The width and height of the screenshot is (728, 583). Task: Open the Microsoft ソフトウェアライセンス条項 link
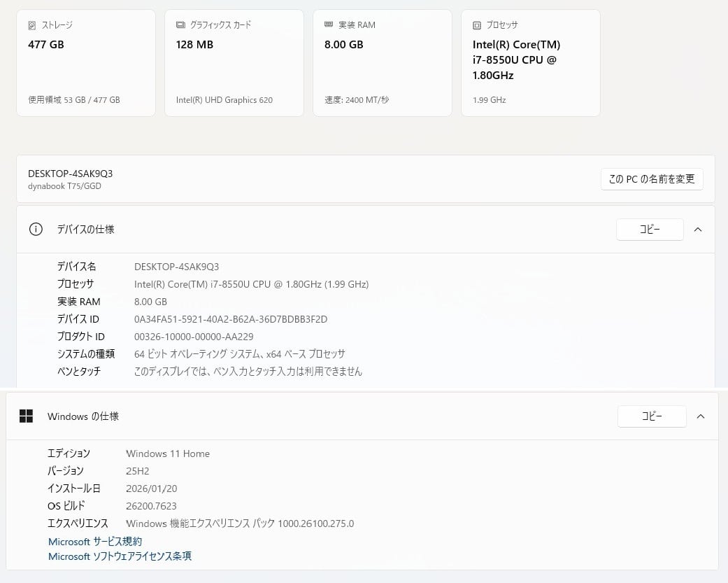120,556
